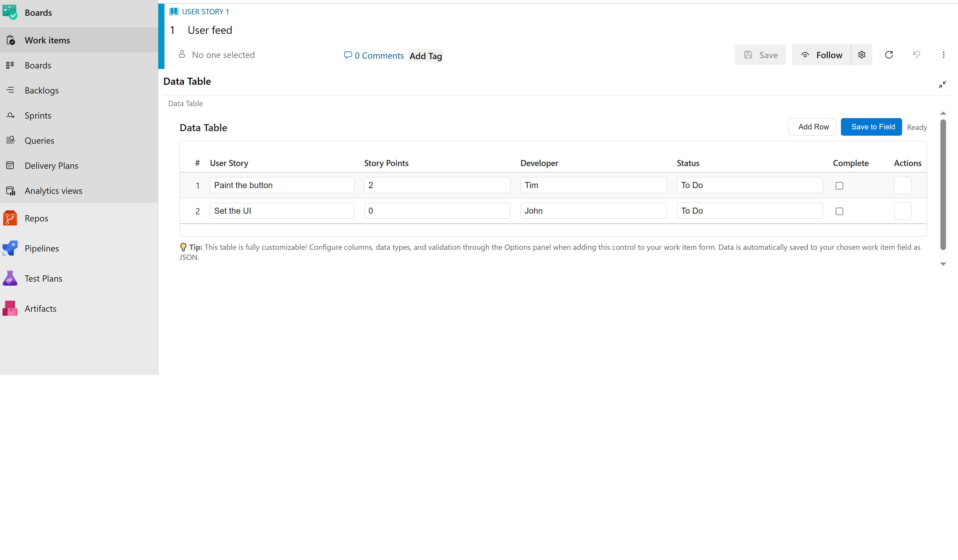Undo changes to the work item
The height and width of the screenshot is (560, 958).
click(x=917, y=54)
